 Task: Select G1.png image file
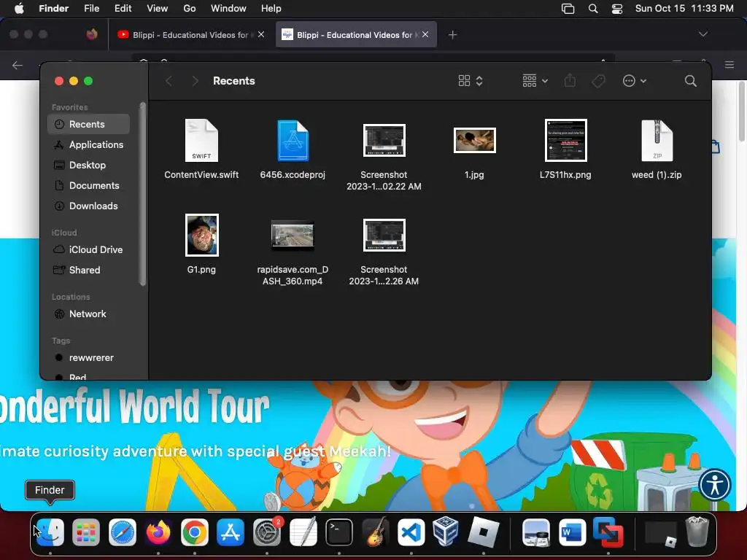pos(201,244)
